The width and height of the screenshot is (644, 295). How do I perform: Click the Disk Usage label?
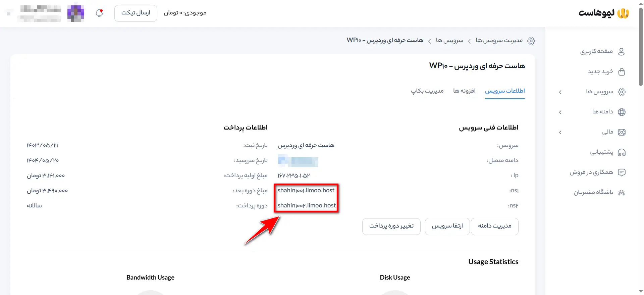click(395, 278)
